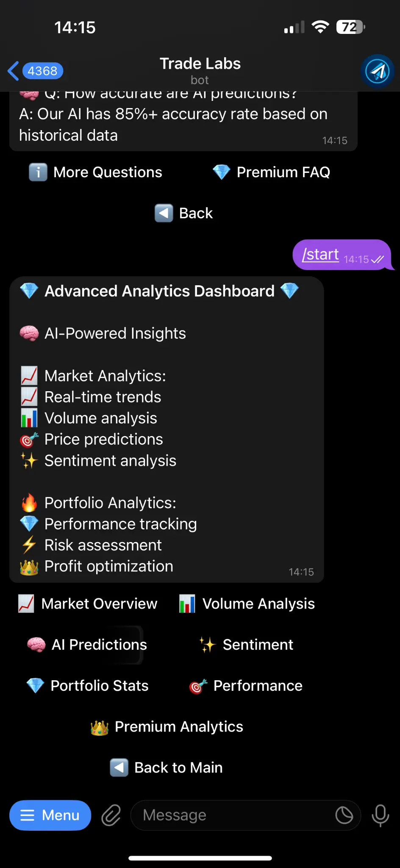Open Portfolio Stats
The width and height of the screenshot is (400, 868).
click(x=88, y=686)
